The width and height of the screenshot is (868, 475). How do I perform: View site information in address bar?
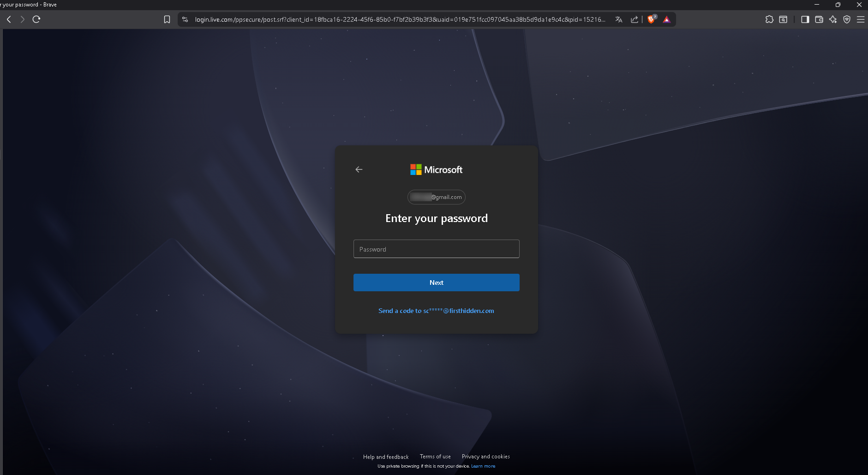point(185,19)
